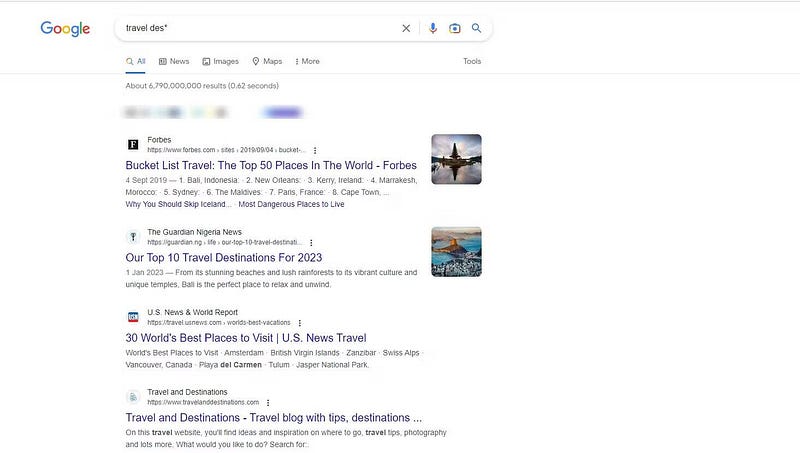Screen dimensions: 800x453
Task: Open the Tools filter options
Action: 472,61
